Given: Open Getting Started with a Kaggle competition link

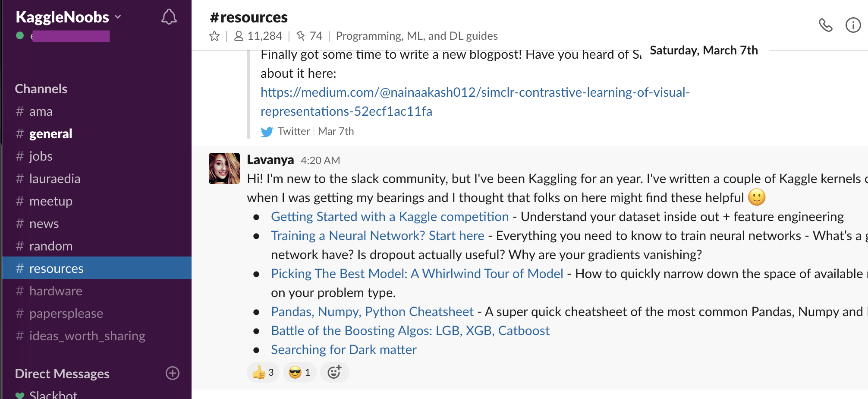Looking at the screenshot, I should point(390,217).
